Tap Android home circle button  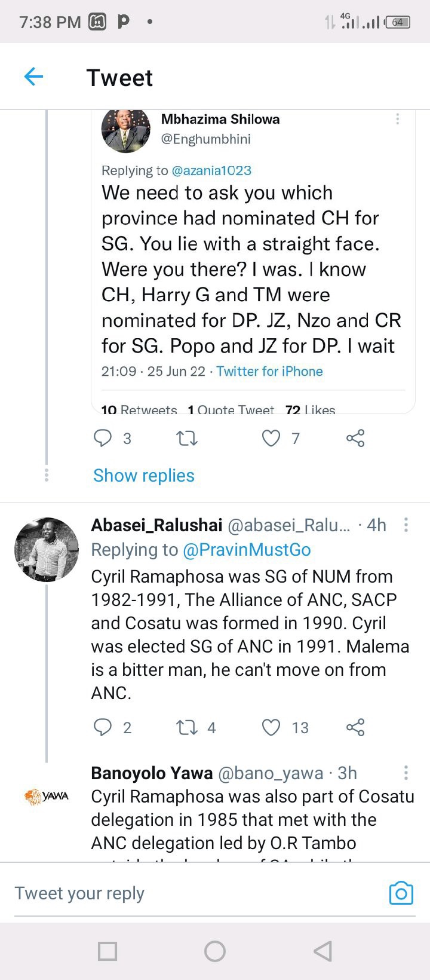coord(215,951)
